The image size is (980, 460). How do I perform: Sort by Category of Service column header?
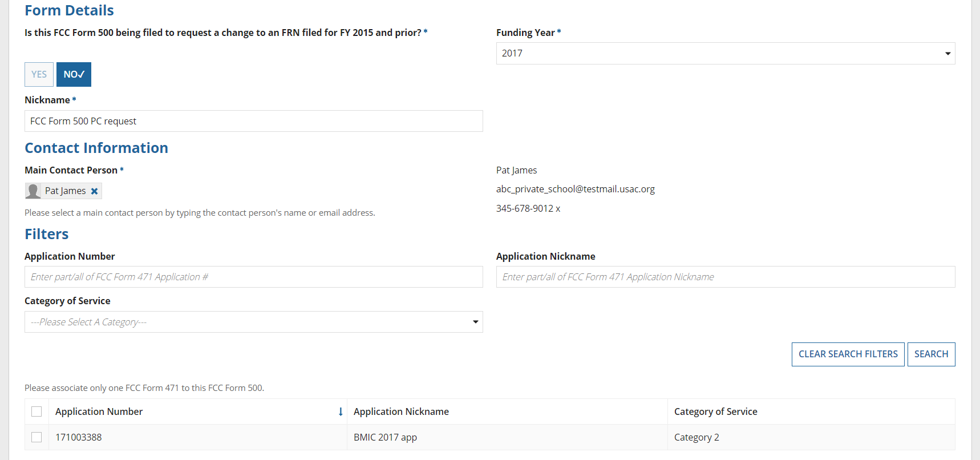(715, 411)
